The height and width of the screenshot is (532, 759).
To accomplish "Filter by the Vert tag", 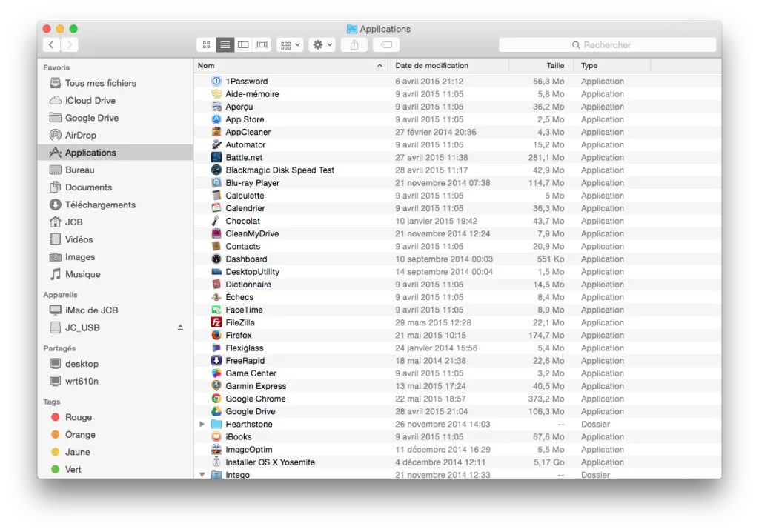I will click(115, 470).
